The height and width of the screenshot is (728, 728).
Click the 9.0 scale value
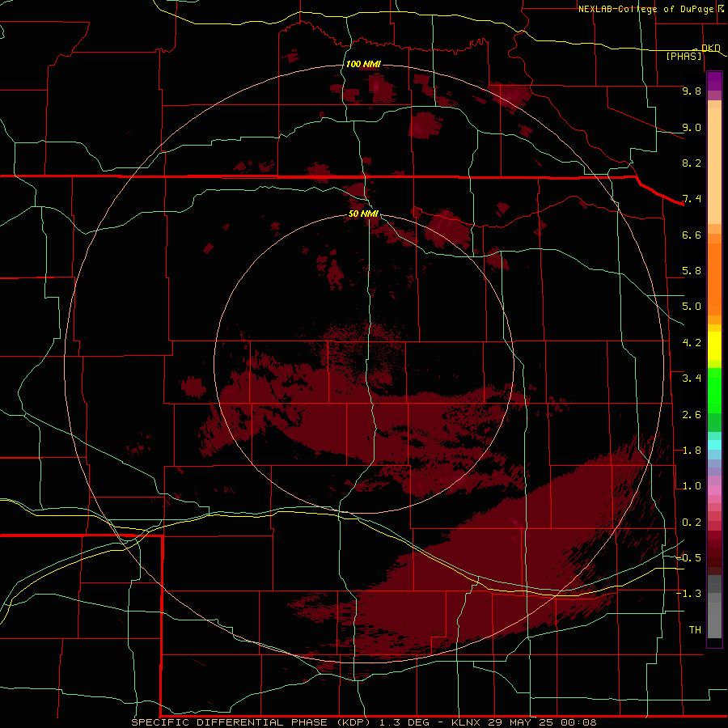692,127
